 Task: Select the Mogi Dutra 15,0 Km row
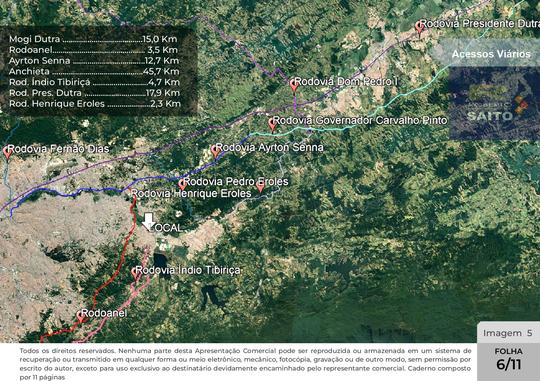(93, 39)
